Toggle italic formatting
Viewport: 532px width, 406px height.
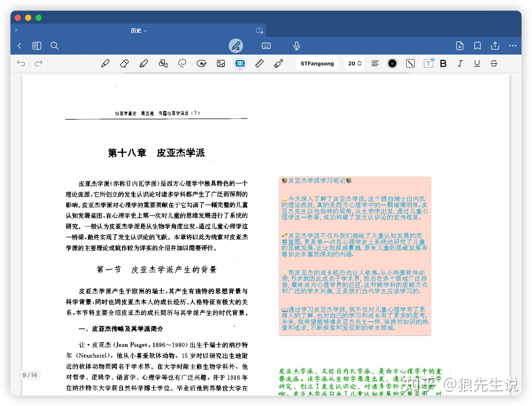(x=460, y=63)
